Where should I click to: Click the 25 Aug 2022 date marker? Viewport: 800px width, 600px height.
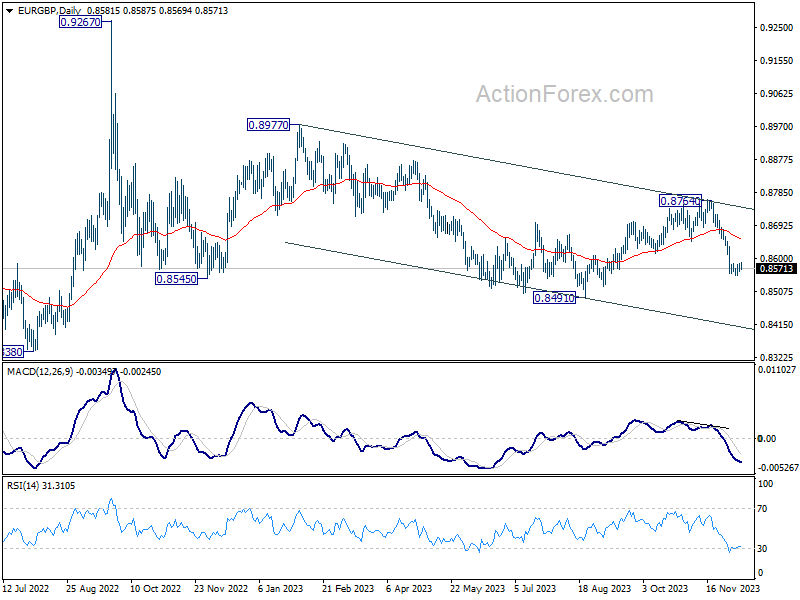tap(92, 588)
